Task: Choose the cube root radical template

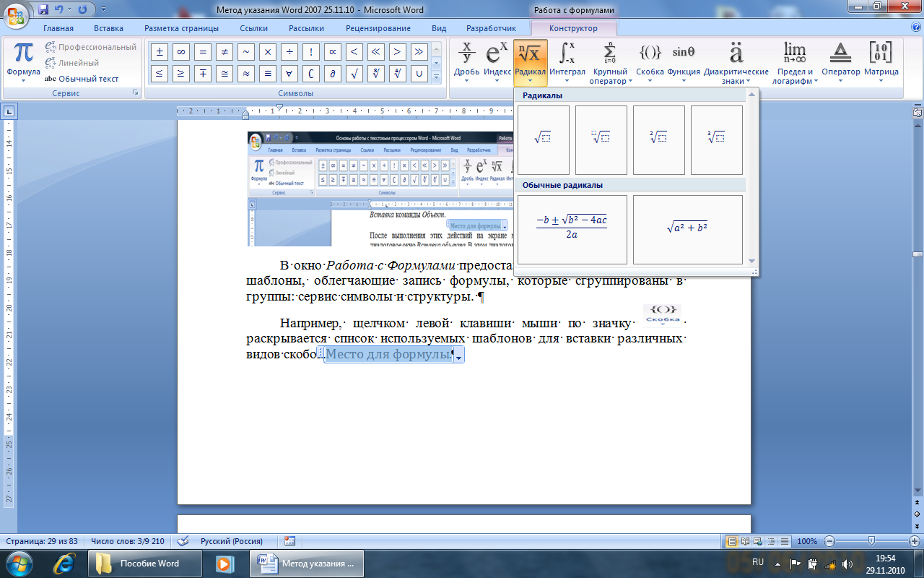Action: click(717, 140)
